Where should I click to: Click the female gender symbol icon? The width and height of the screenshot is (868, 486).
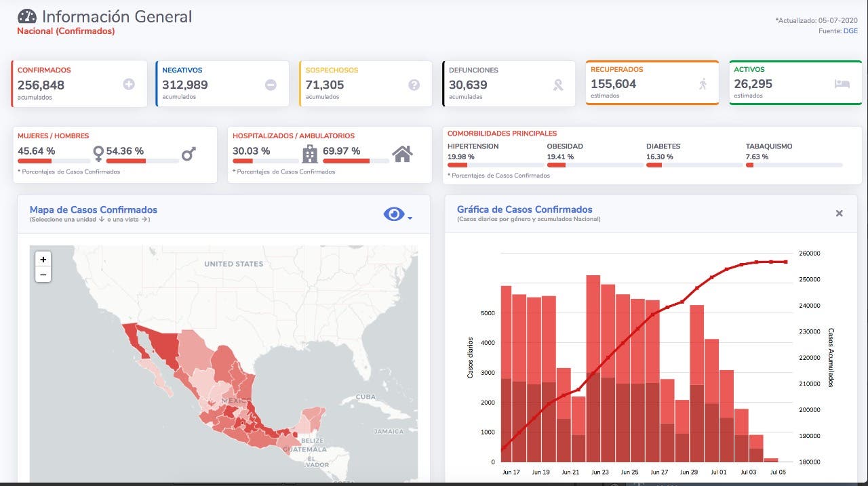(x=98, y=155)
